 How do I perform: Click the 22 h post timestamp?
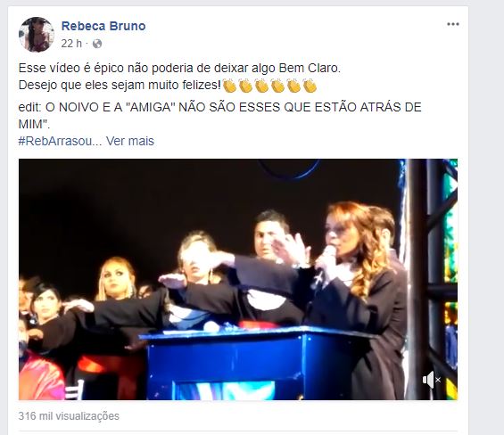71,44
